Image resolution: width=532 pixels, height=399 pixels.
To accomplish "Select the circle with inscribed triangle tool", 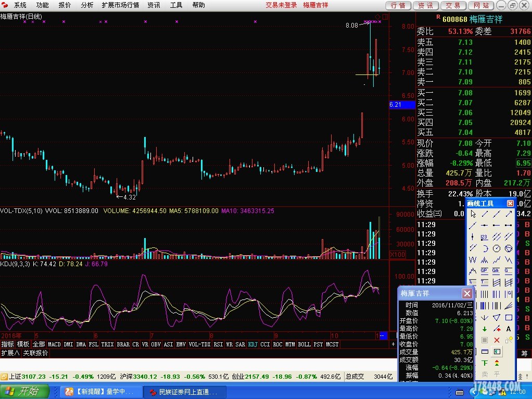I will tap(508, 248).
